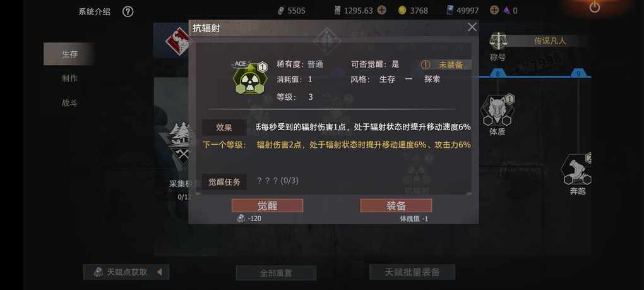
Task: Click the 称号 title scales icon
Action: (498, 41)
